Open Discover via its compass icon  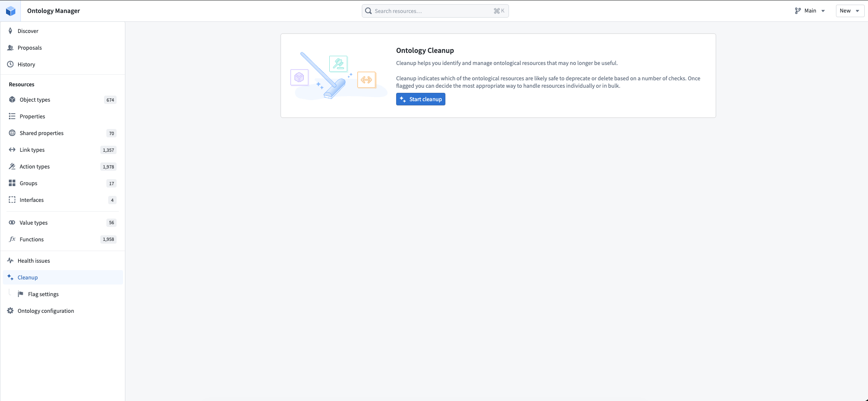pyautogui.click(x=10, y=31)
